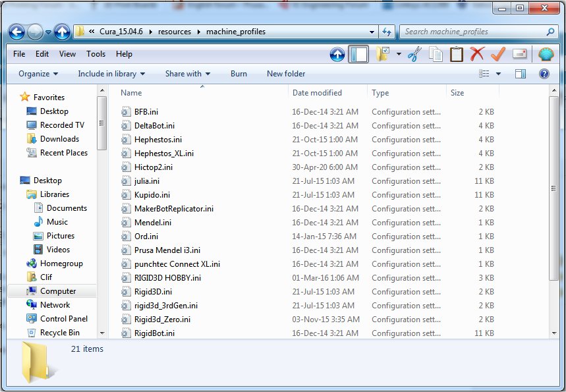Toggle the preview pane button
Viewport: 566px width, 392px height.
pyautogui.click(x=521, y=74)
